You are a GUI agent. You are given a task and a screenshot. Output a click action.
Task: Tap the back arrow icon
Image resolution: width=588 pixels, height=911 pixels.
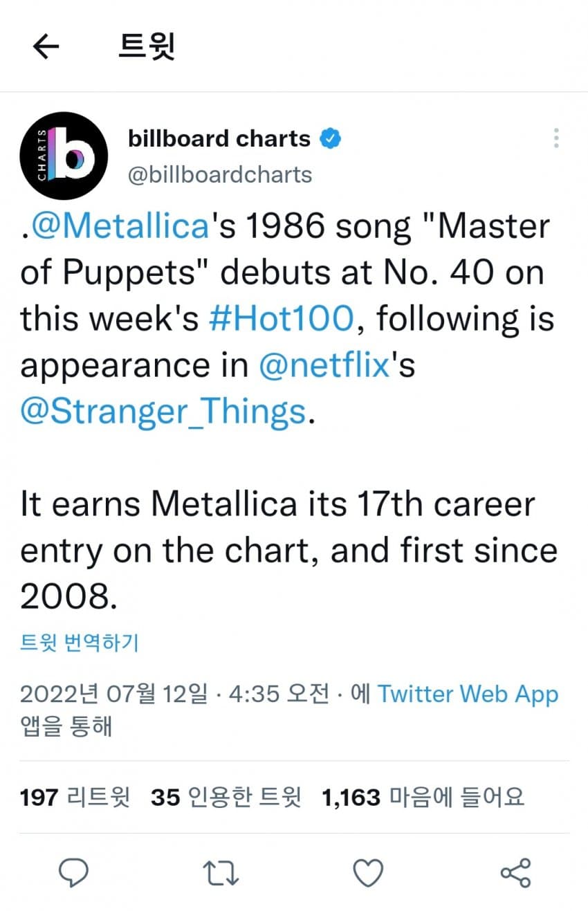coord(46,47)
